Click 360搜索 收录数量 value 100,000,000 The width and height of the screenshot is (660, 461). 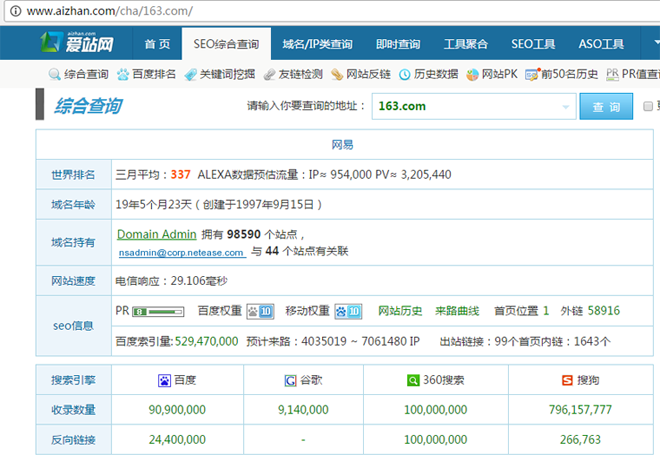[x=436, y=410]
